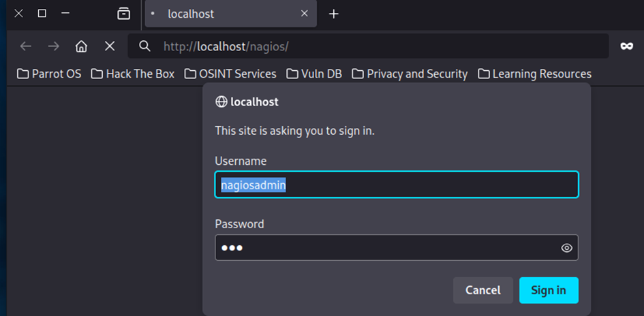The image size is (644, 316).
Task: Open the Learning Resources bookmarks folder
Action: [534, 74]
